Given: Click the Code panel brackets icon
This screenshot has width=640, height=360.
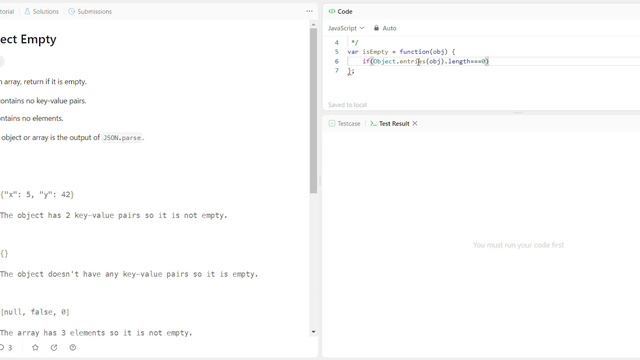Looking at the screenshot, I should pos(332,11).
